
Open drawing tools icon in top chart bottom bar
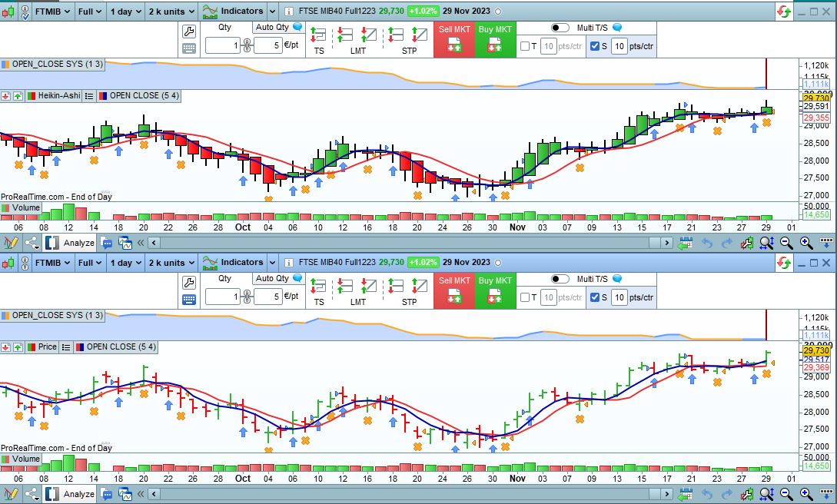pyautogui.click(x=11, y=244)
